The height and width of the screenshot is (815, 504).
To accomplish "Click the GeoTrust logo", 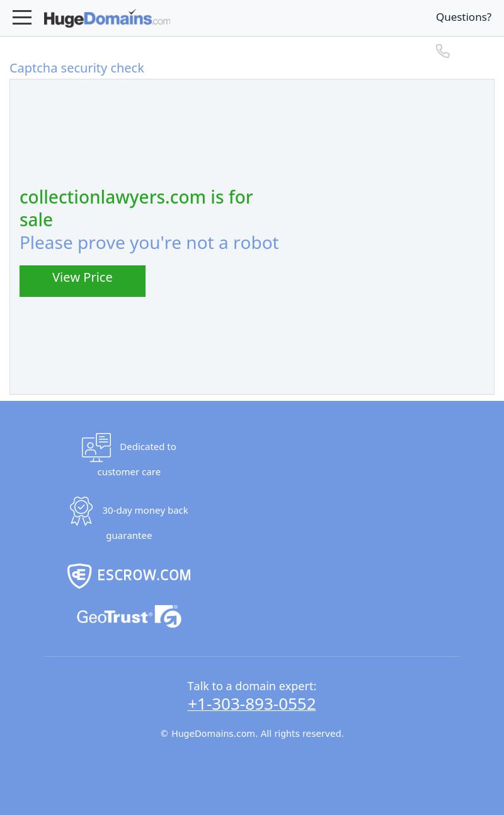I will [129, 616].
